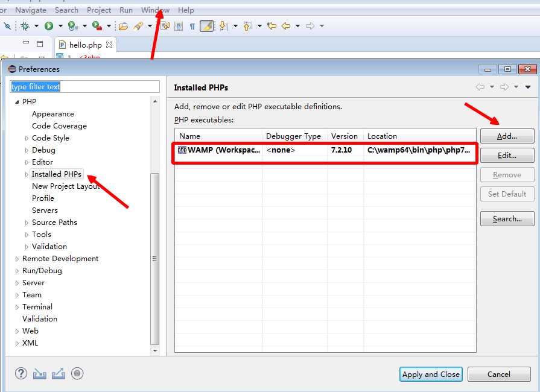Open the Preferences help question-mark icon
Image resolution: width=540 pixels, height=392 pixels.
click(21, 373)
